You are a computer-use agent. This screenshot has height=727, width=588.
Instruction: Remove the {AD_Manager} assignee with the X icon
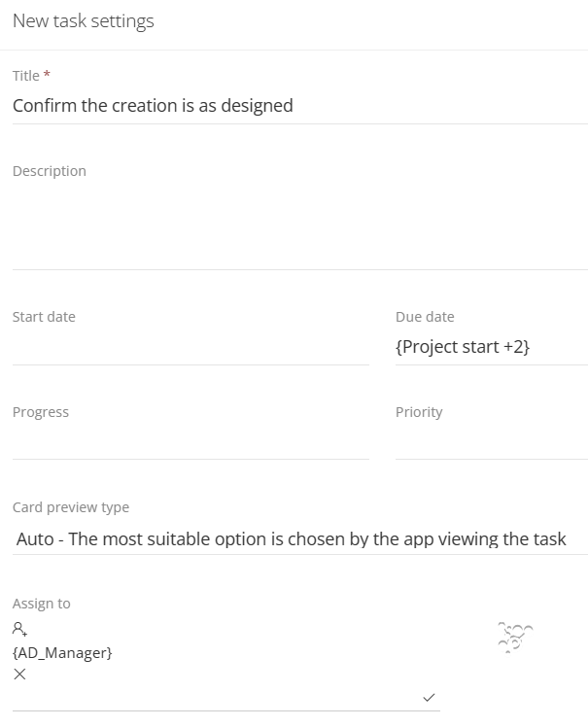click(19, 675)
